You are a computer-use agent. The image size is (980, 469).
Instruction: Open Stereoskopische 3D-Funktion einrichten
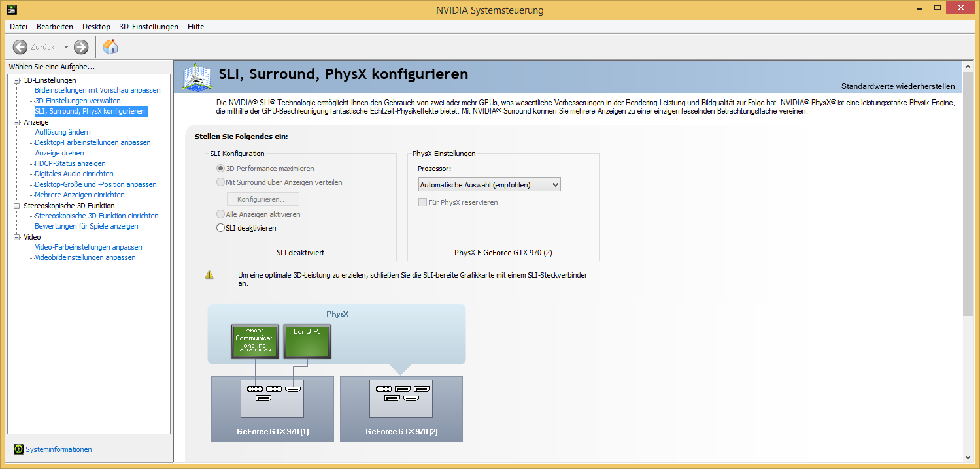click(97, 216)
